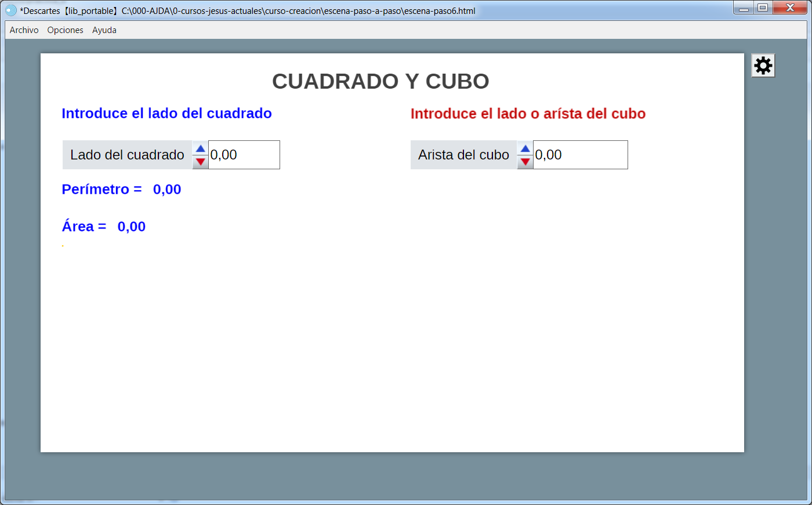Screen dimensions: 812x505
Task: Open the Archivo menu
Action: 24,30
